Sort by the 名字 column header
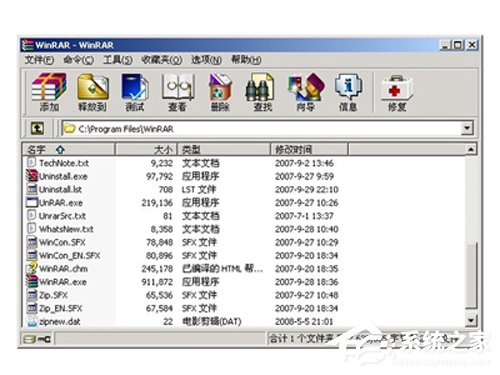Viewport: 500px width, 375px height. (69, 150)
